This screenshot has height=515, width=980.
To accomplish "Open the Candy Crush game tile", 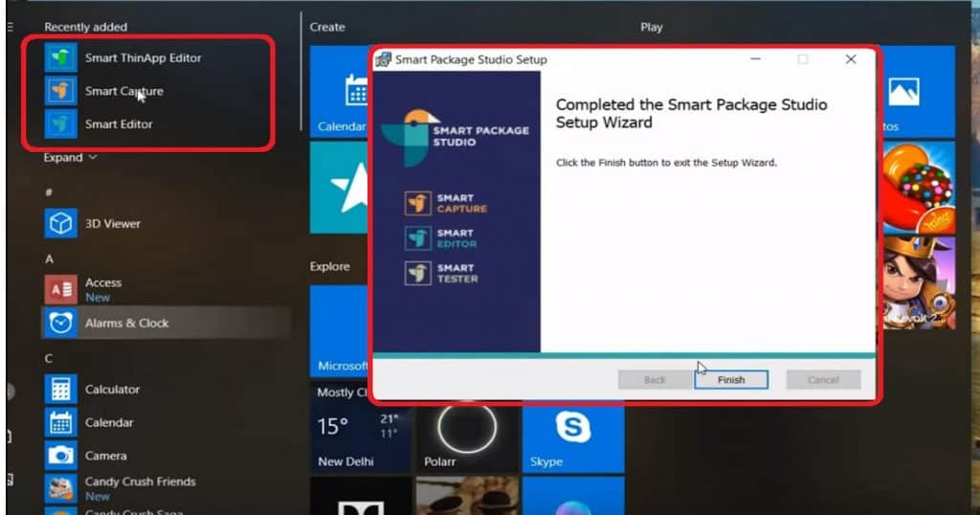I will pos(919,188).
